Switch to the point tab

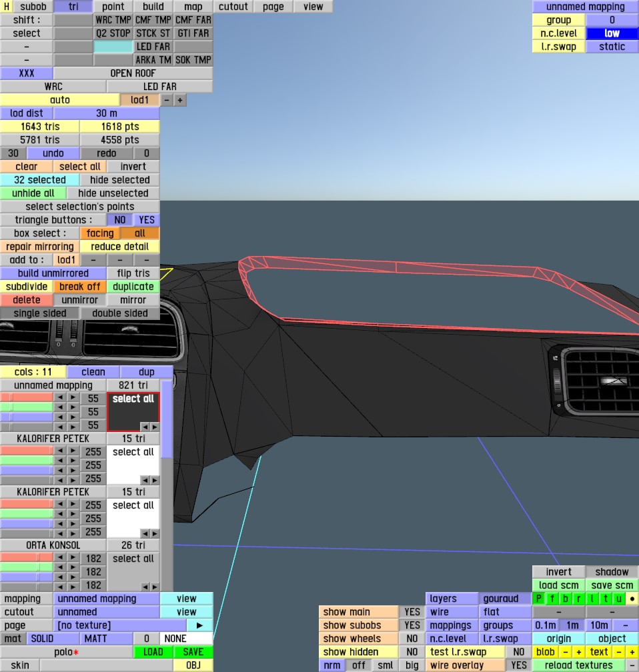pyautogui.click(x=113, y=7)
